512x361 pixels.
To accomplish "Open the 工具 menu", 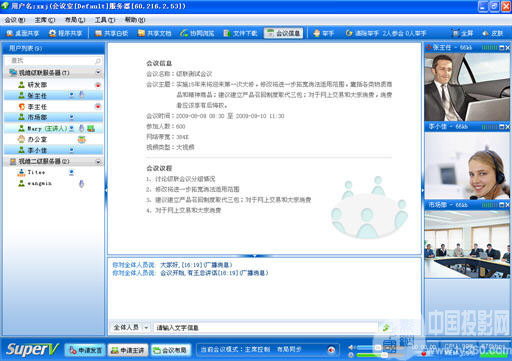I will (x=105, y=20).
